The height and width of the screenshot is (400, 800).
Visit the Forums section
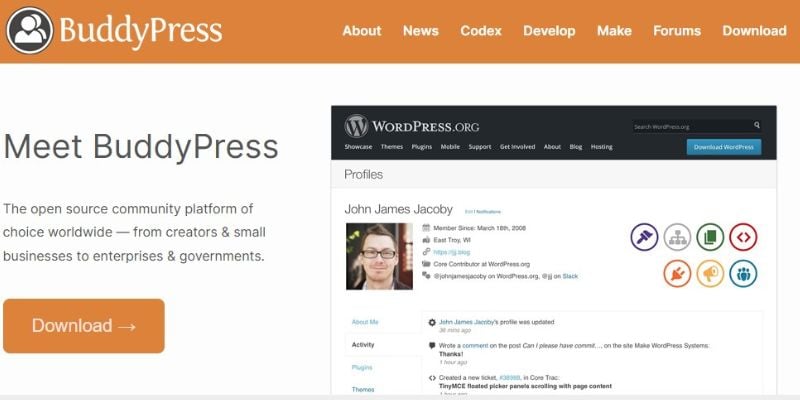click(x=677, y=31)
